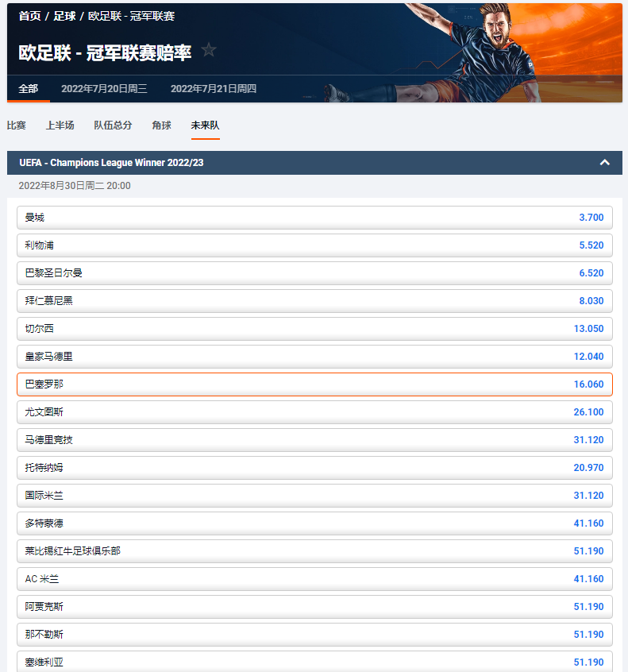Switch to 2022年7月20日周三 tab
The height and width of the screenshot is (672, 628).
(x=104, y=89)
